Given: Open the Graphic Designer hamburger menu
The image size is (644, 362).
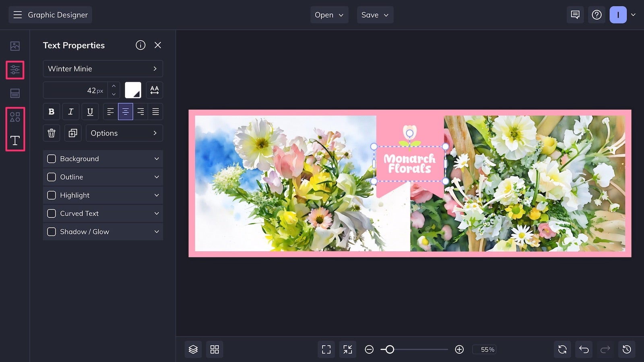Looking at the screenshot, I should tap(18, 15).
